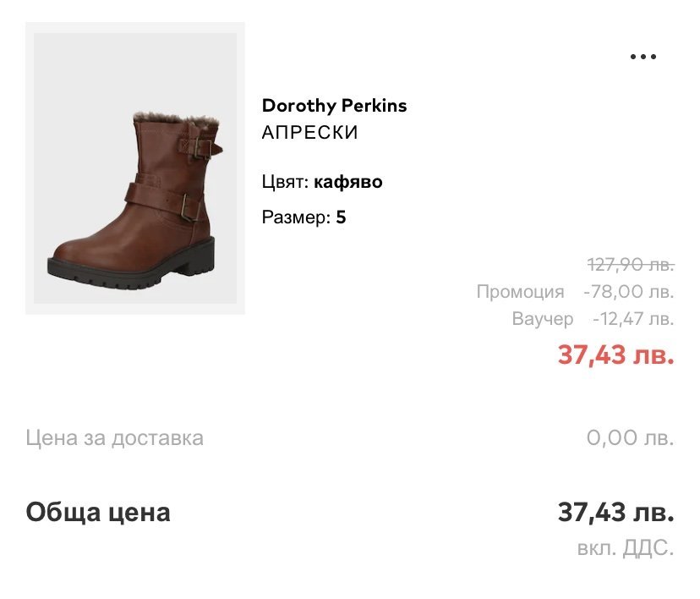
Task: Click the promotion discount -78,00 лв.
Action: pos(629,292)
